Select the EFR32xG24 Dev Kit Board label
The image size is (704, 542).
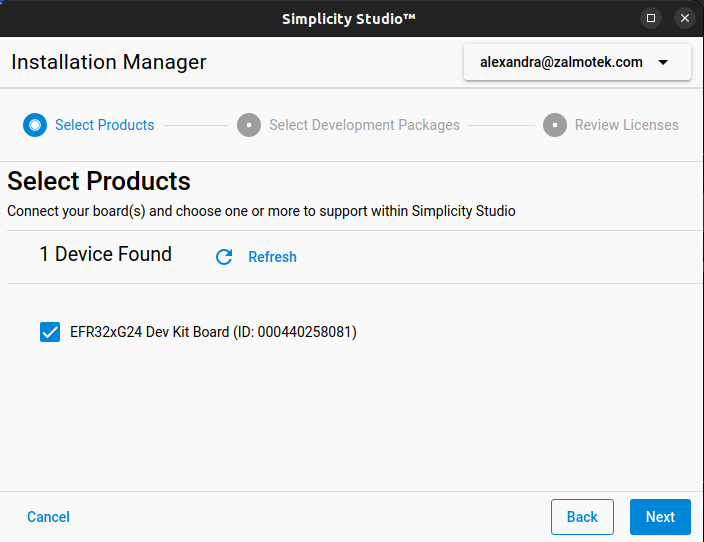pos(213,332)
